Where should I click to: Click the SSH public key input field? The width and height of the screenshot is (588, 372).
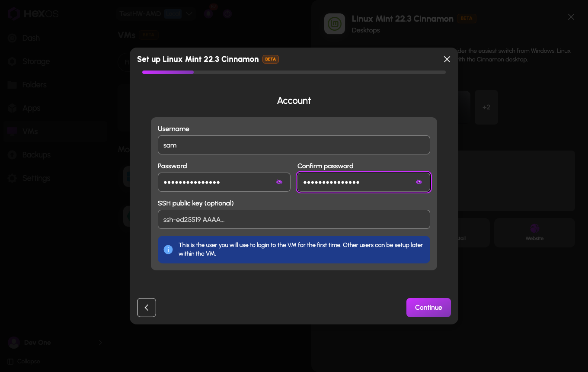tap(294, 219)
